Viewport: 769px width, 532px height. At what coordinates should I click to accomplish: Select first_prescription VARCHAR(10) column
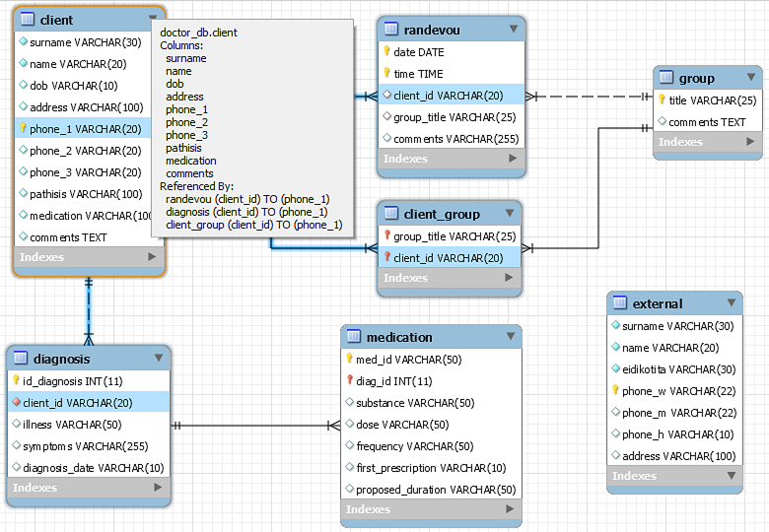pos(431,467)
